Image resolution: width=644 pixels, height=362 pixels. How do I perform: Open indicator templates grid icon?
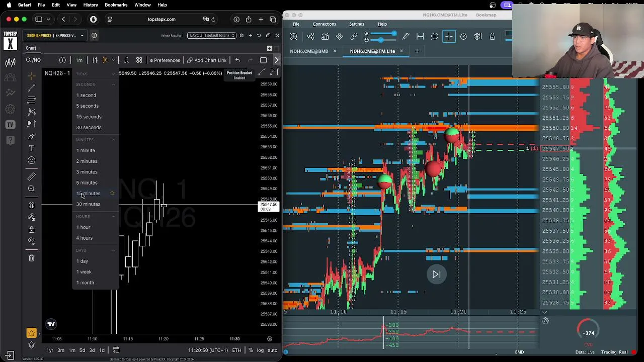pyautogui.click(x=139, y=60)
